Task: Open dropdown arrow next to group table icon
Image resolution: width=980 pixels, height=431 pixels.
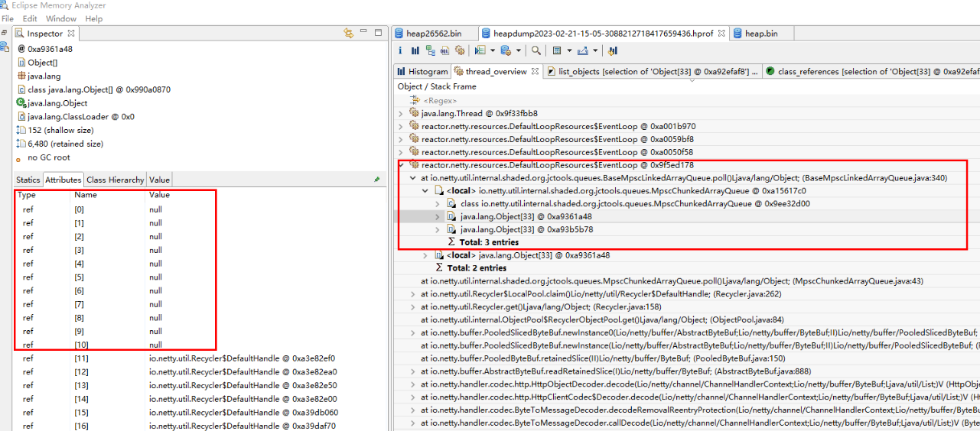Action: [x=568, y=50]
